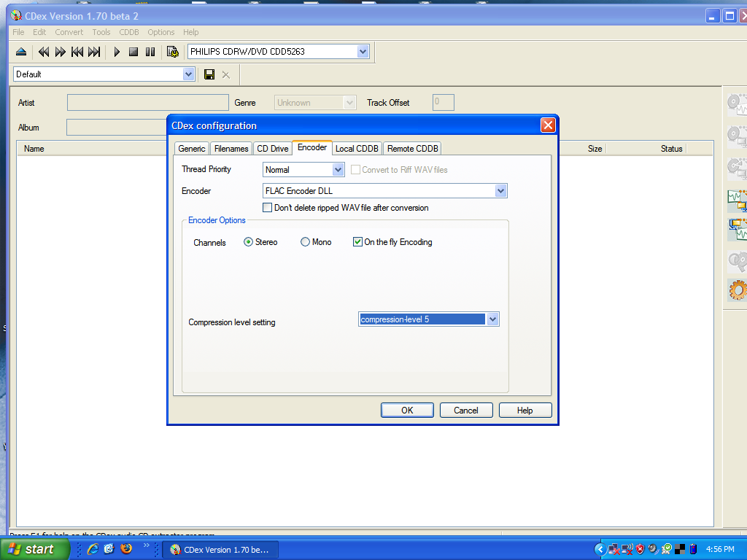Screen dimensions: 747x560
Task: Open the Remote CDDB tab
Action: click(412, 149)
